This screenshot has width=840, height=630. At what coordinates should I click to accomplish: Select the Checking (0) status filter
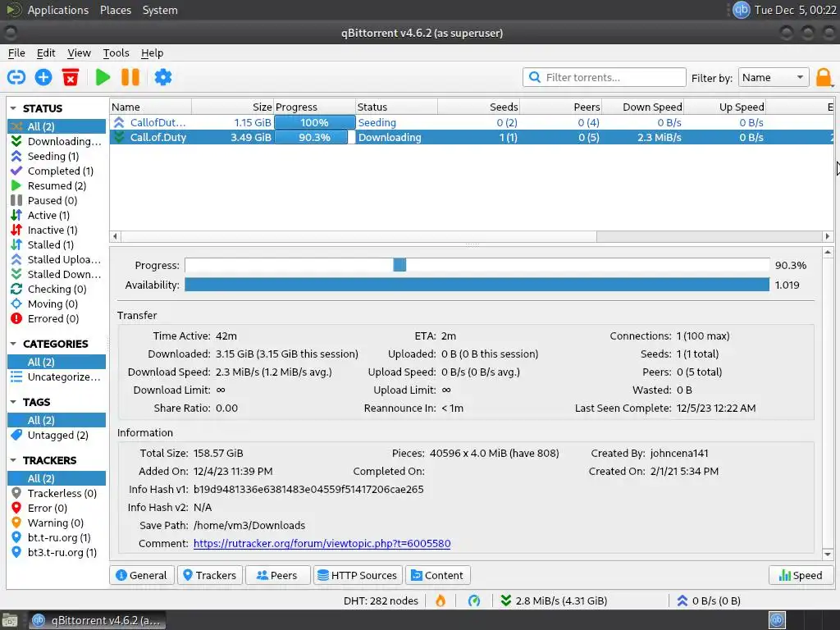coord(57,289)
